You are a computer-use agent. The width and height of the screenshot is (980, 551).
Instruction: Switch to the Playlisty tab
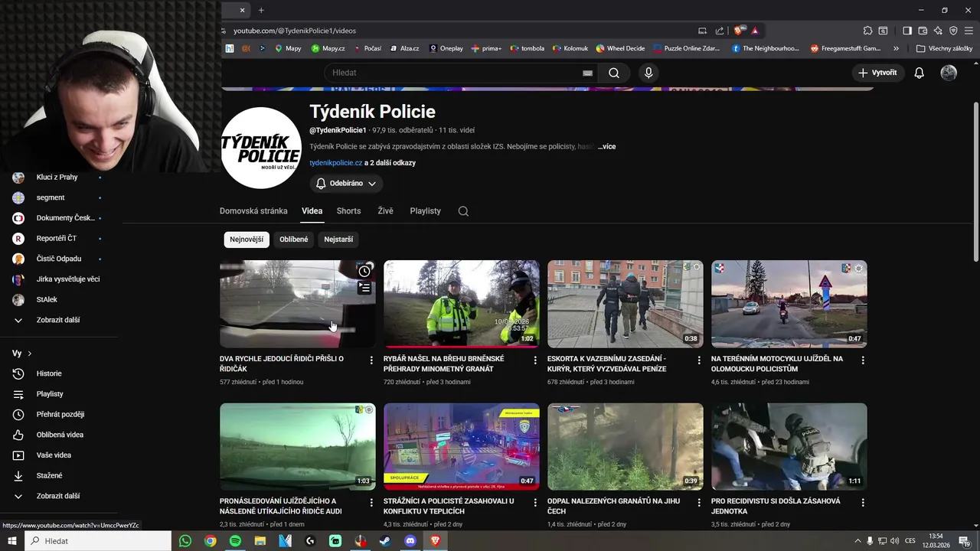[x=425, y=211]
